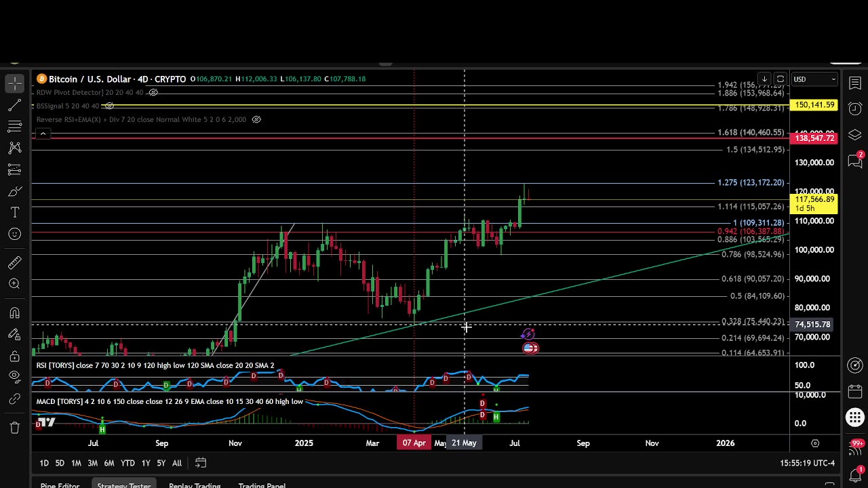This screenshot has height=488, width=868.
Task: Open chart settings gear near time axis
Action: [x=815, y=443]
